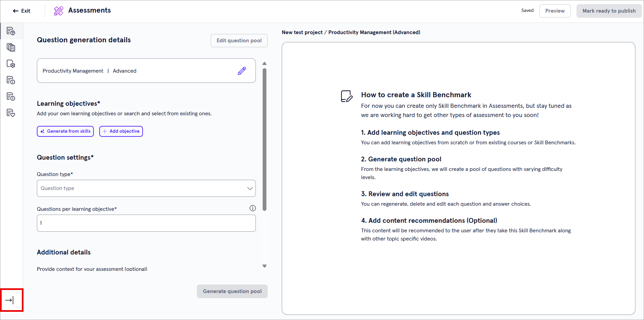The width and height of the screenshot is (644, 320).
Task: Edit Productivity Management skill with pencil icon
Action: click(241, 71)
